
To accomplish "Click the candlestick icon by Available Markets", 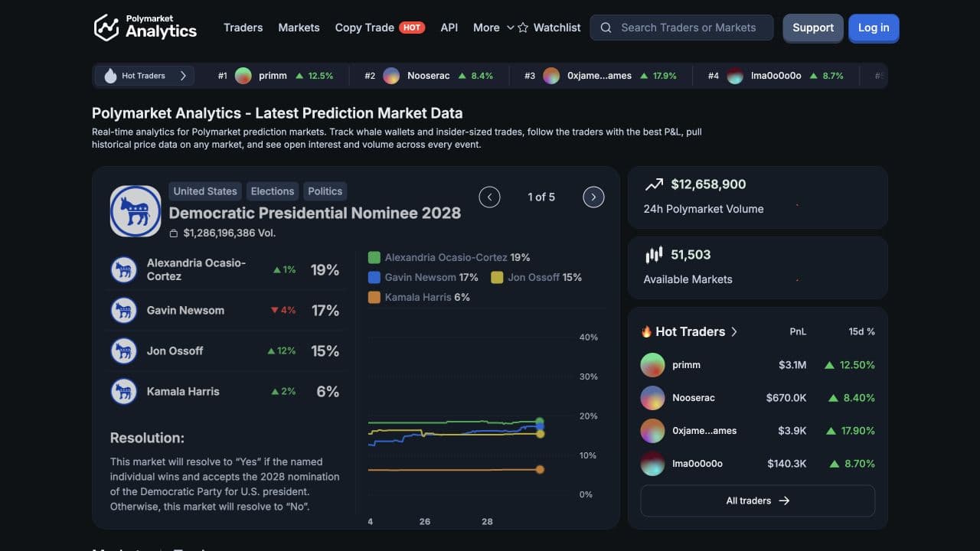I will tap(654, 255).
